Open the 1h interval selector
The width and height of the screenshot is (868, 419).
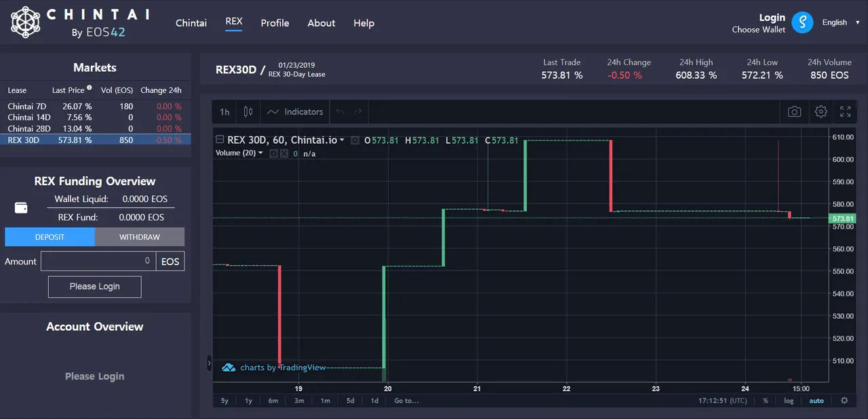[224, 112]
